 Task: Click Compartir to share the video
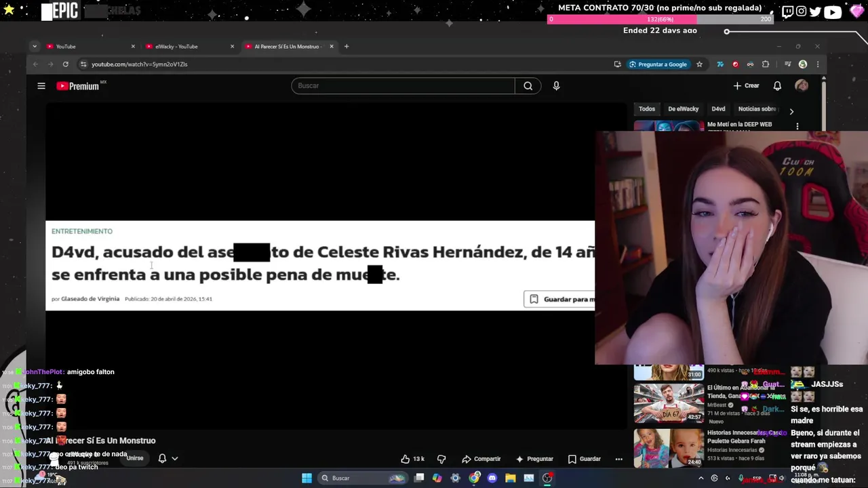[x=481, y=459]
